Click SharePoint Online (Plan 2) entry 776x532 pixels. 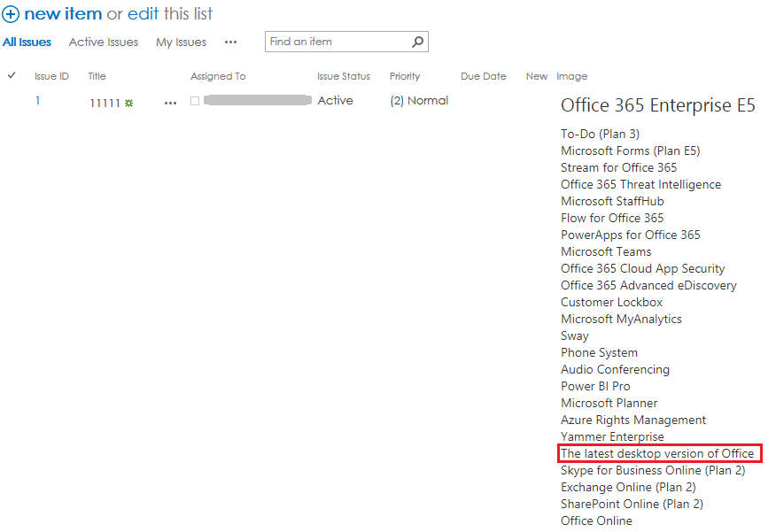tap(632, 504)
